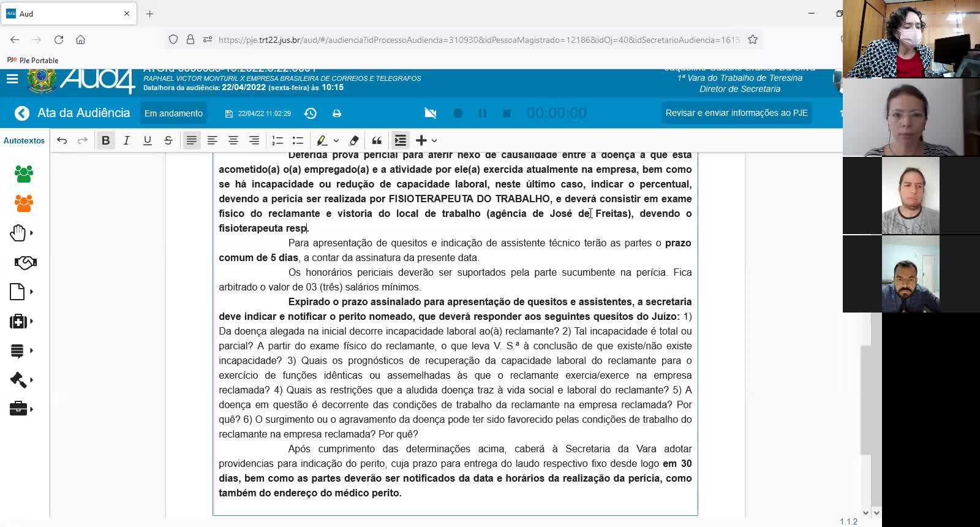Open a new browser tab
Image resolution: width=980 pixels, height=527 pixels.
pyautogui.click(x=149, y=13)
